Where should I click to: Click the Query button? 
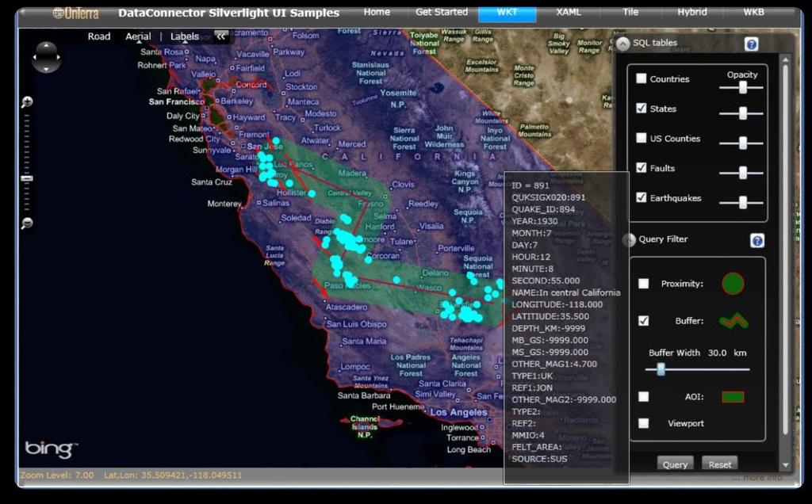pos(676,464)
